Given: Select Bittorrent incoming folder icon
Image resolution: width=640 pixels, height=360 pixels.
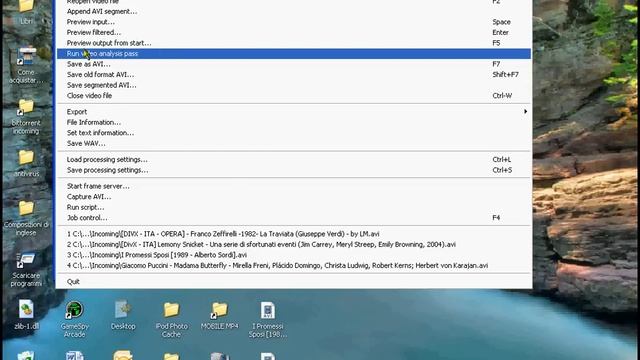Looking at the screenshot, I should tap(26, 116).
